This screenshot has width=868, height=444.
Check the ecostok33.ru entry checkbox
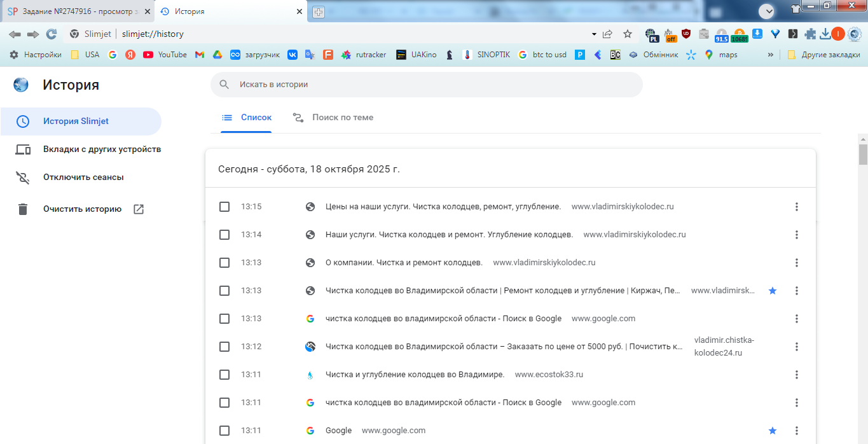[x=224, y=375]
